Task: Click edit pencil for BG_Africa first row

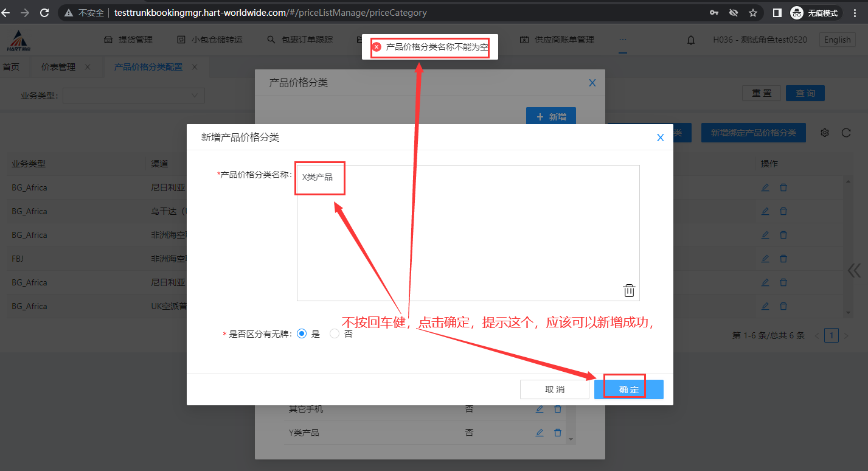Action: [x=765, y=187]
